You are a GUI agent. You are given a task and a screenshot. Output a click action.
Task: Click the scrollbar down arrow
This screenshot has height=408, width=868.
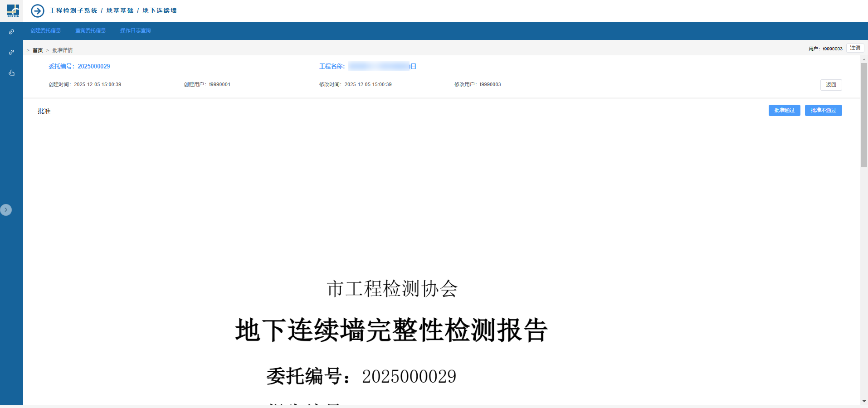point(864,401)
